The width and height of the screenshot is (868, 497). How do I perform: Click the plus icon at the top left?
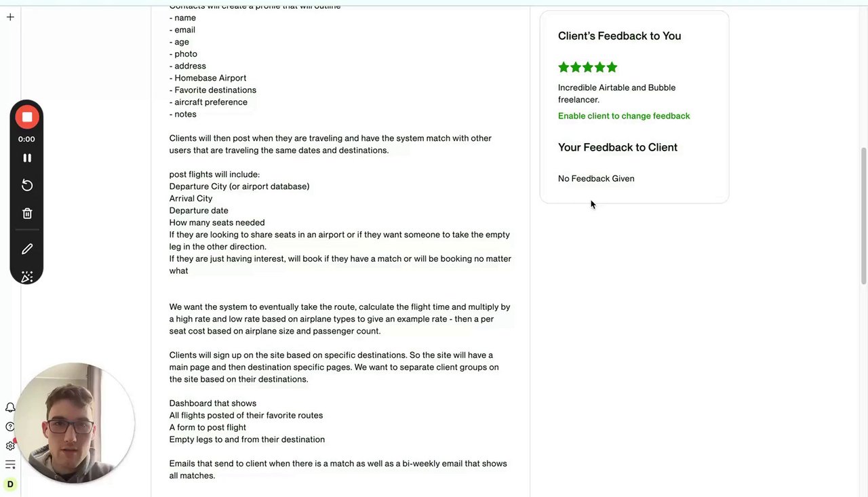(x=10, y=17)
